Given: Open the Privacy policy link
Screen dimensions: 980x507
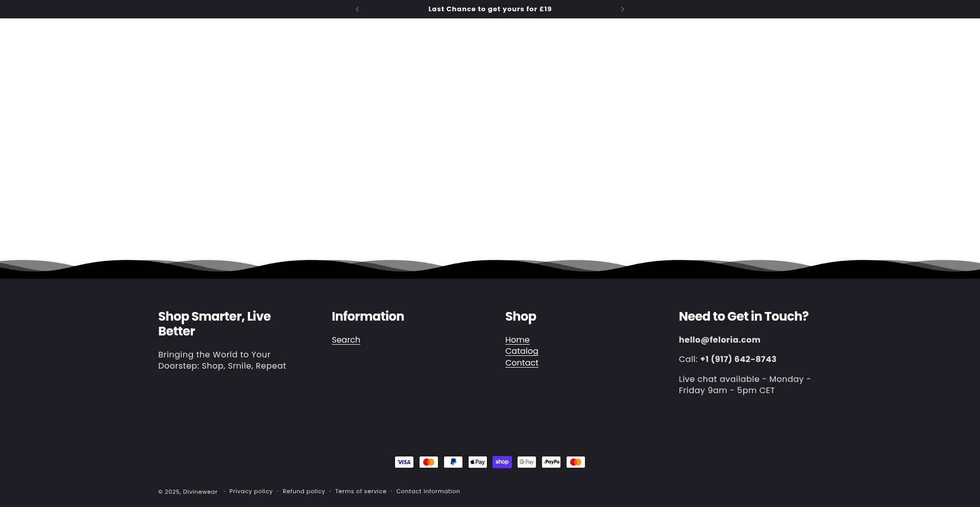Looking at the screenshot, I should click(x=251, y=492).
